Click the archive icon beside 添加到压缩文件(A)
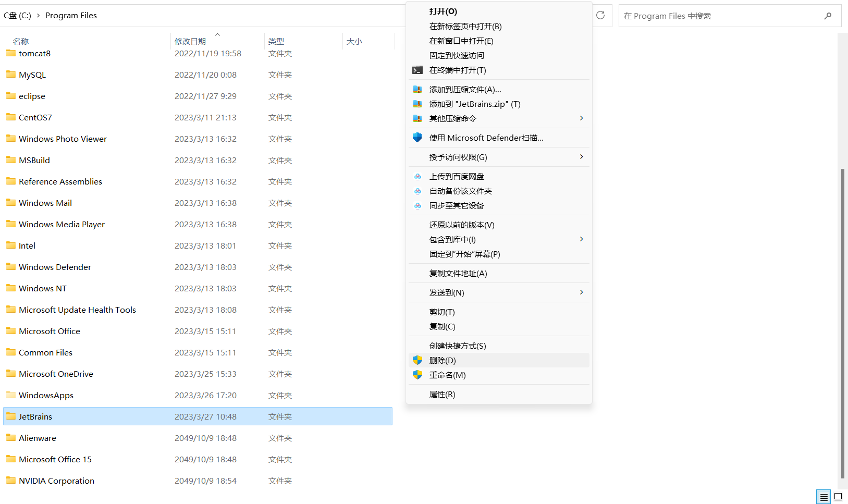 [417, 89]
